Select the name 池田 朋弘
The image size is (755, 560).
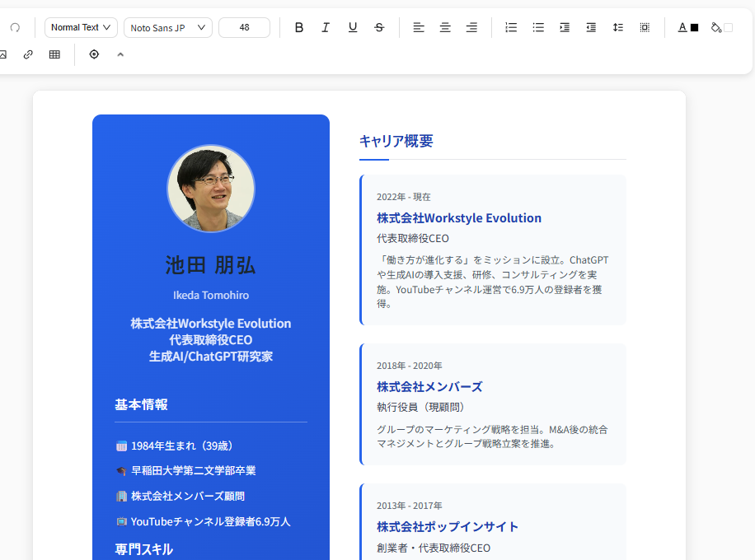coord(211,265)
